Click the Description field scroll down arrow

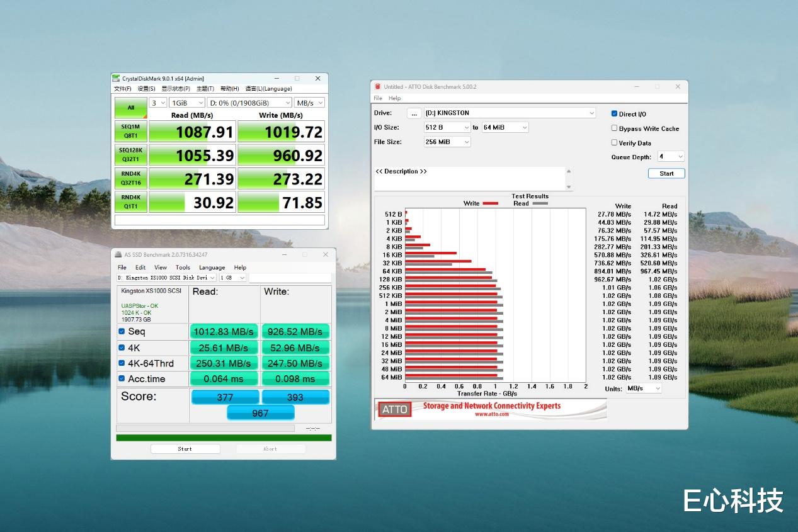(569, 187)
